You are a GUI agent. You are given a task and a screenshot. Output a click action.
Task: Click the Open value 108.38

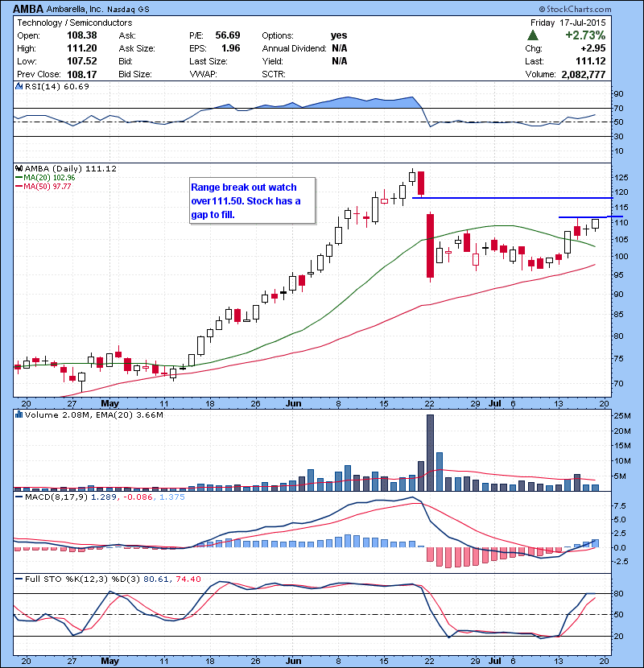coord(82,35)
